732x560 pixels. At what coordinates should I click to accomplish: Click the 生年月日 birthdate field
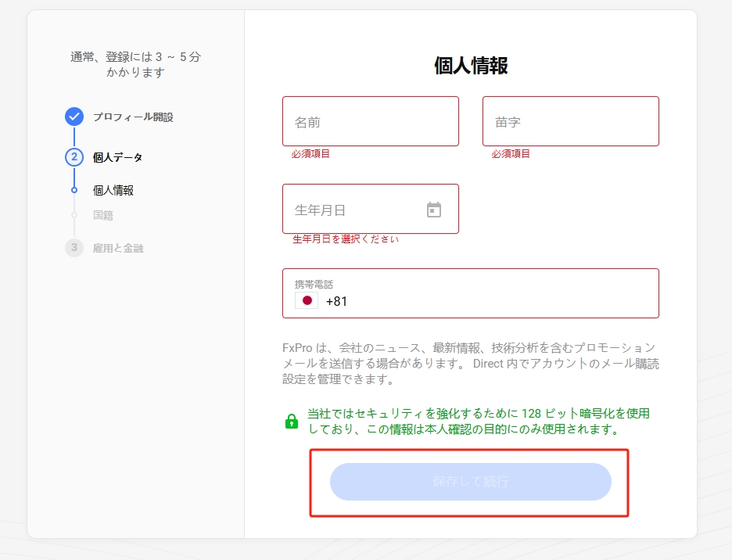tap(356, 210)
